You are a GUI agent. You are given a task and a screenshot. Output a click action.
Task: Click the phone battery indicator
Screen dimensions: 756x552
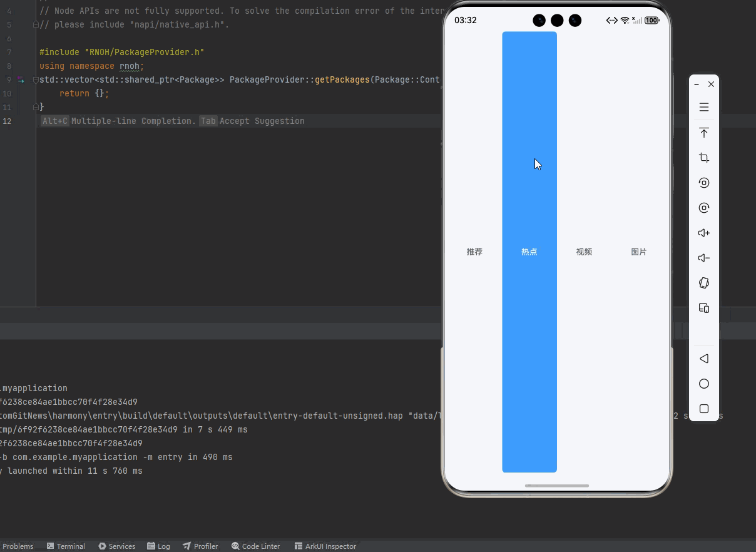point(652,20)
